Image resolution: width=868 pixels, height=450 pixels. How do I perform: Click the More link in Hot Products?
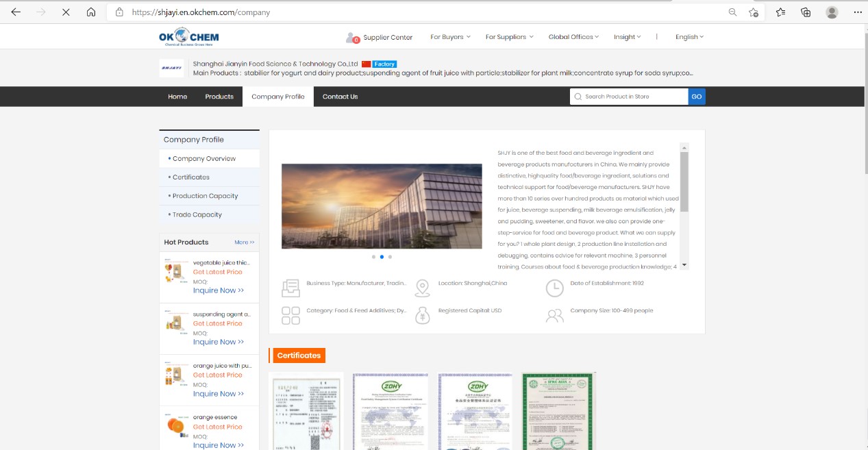[x=245, y=242]
